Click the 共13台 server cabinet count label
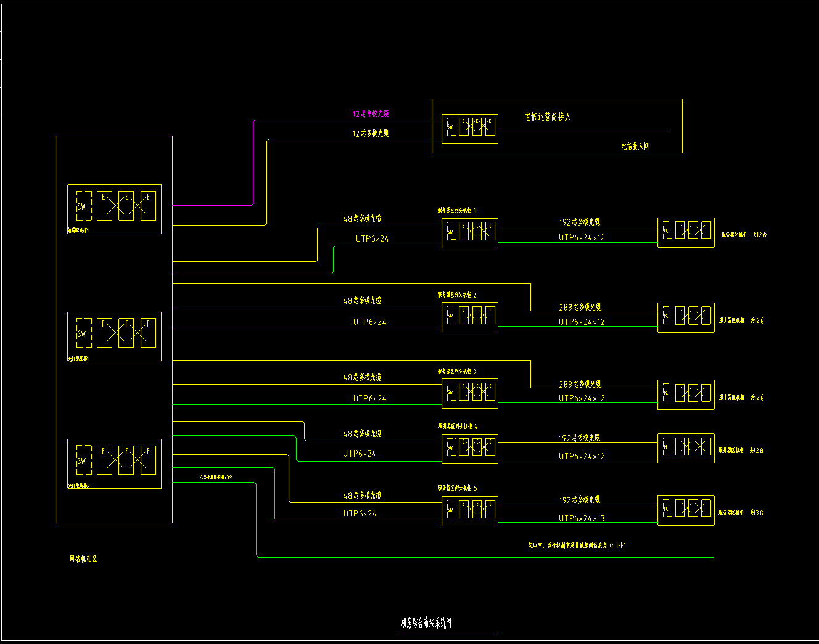 757,512
